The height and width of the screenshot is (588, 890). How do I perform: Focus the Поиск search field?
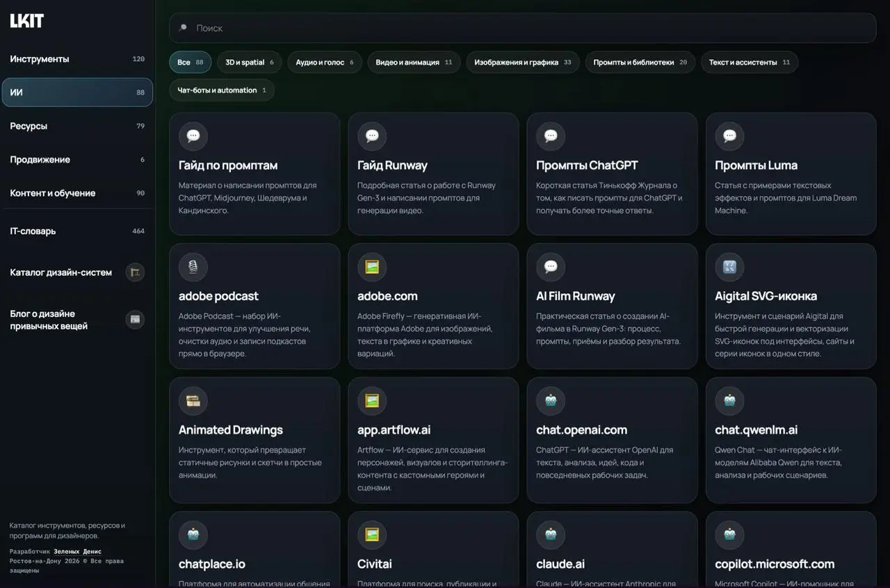[x=523, y=28]
